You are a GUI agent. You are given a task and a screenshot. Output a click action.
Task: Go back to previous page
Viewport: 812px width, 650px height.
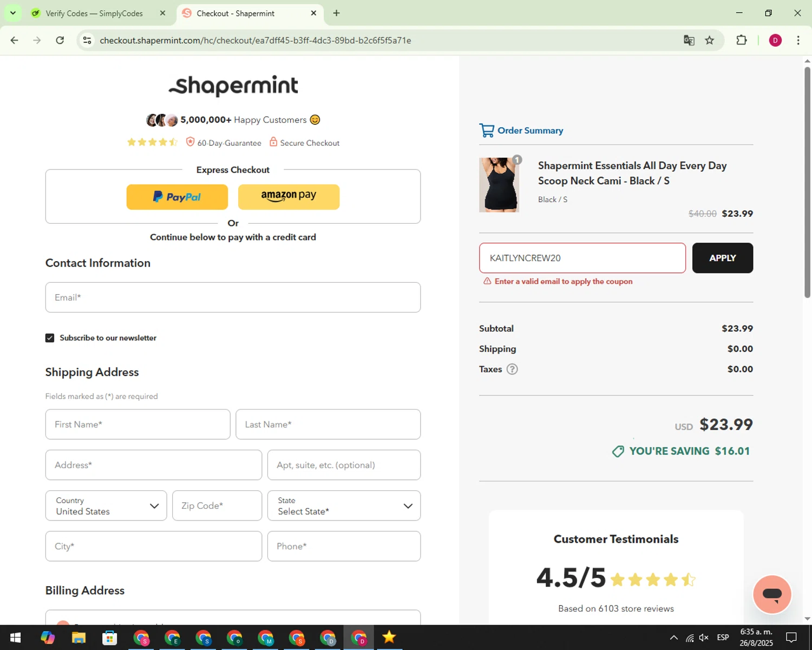click(15, 40)
